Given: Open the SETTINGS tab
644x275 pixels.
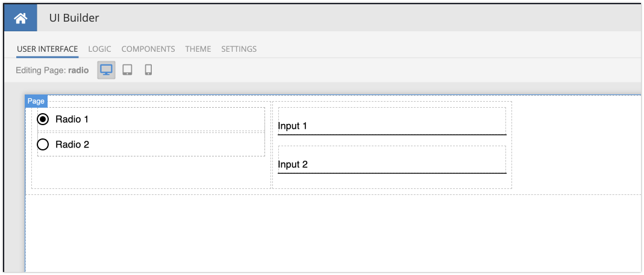Looking at the screenshot, I should 239,49.
